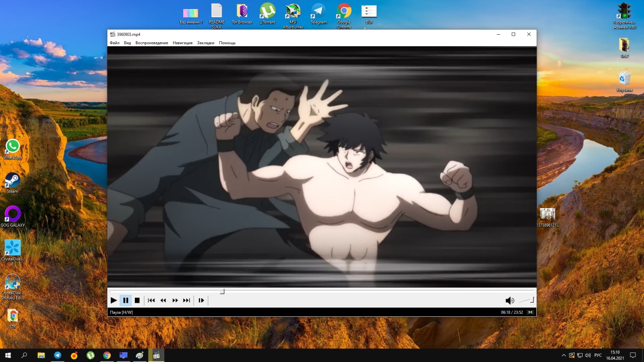644x362 pixels.
Task: Open the Windows Start menu
Action: [x=8, y=355]
